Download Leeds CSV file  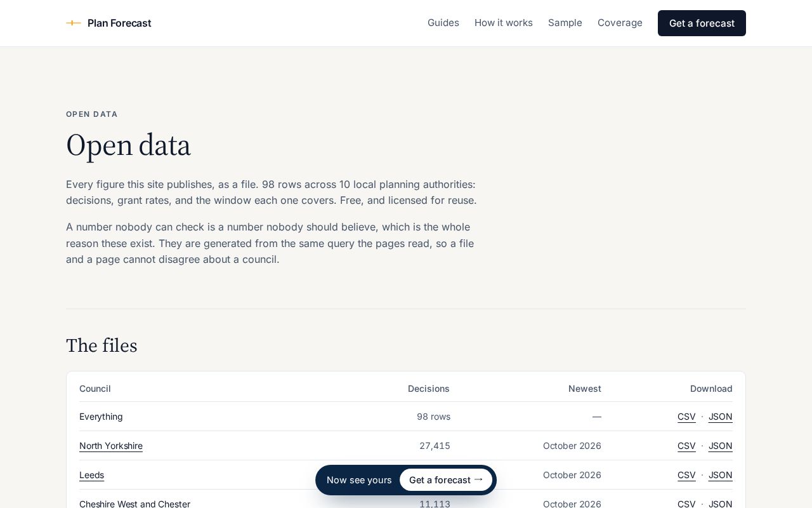[x=686, y=475]
